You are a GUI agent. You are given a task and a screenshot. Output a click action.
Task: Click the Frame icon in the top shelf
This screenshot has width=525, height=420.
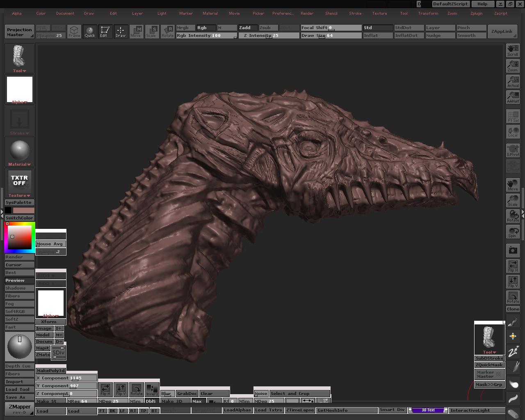(x=74, y=32)
